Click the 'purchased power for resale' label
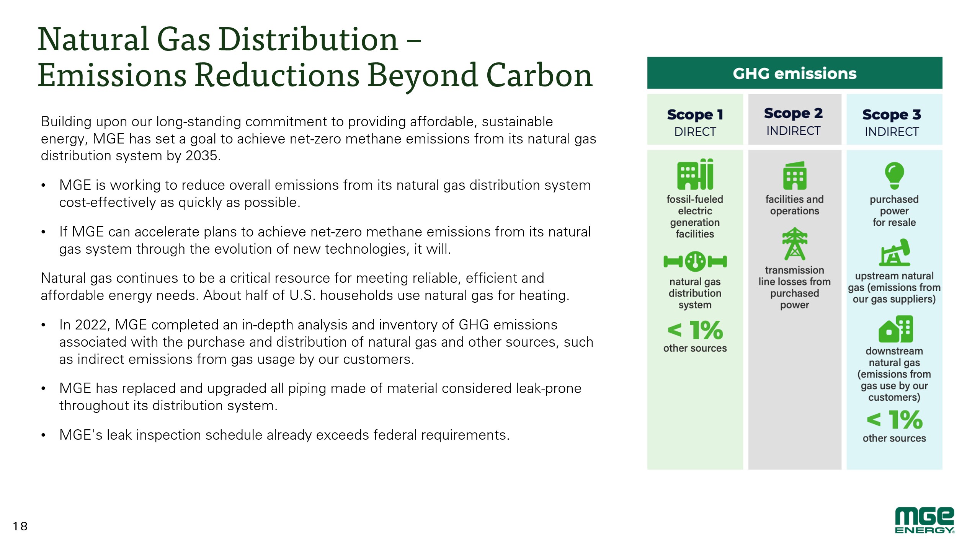980x551 pixels. [894, 211]
